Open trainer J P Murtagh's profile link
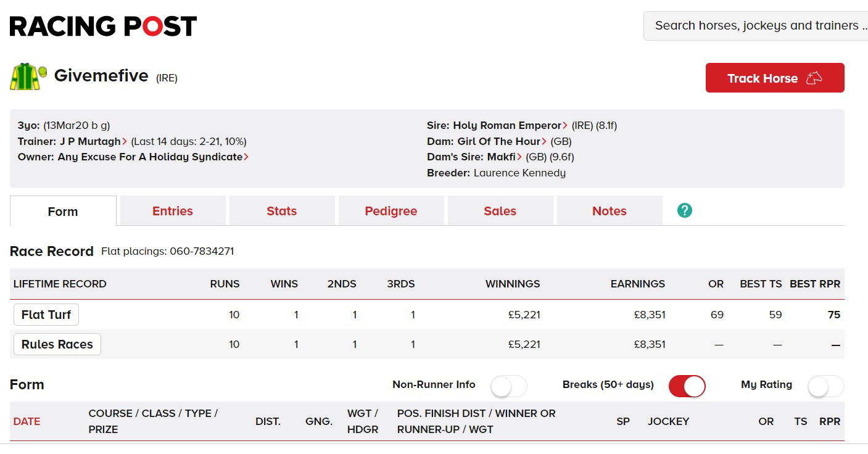This screenshot has width=868, height=454. [x=90, y=142]
